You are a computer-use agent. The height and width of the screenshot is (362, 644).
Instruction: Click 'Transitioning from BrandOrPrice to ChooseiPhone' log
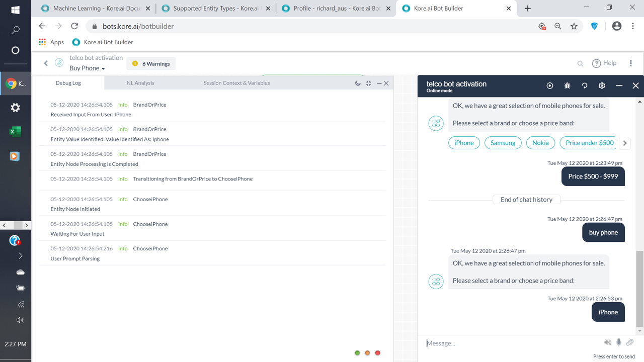click(193, 179)
